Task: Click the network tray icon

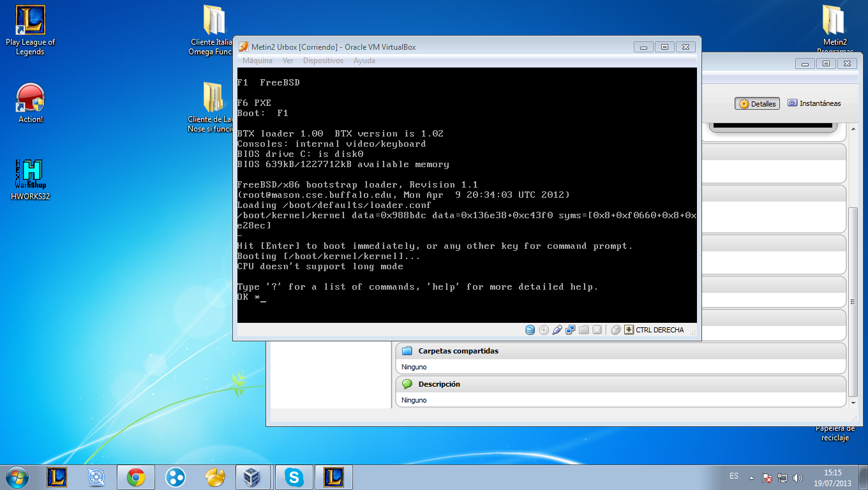Action: point(782,478)
